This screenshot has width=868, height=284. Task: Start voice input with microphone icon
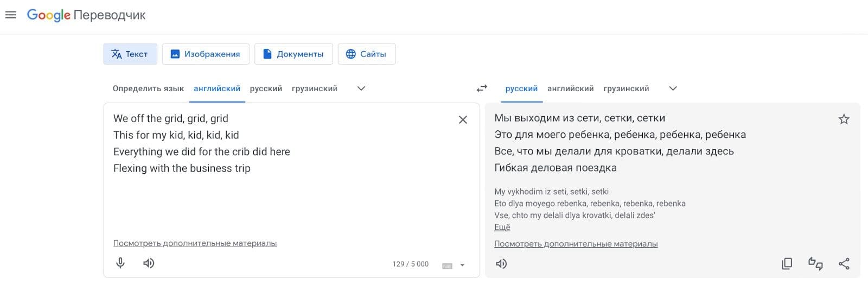point(120,263)
